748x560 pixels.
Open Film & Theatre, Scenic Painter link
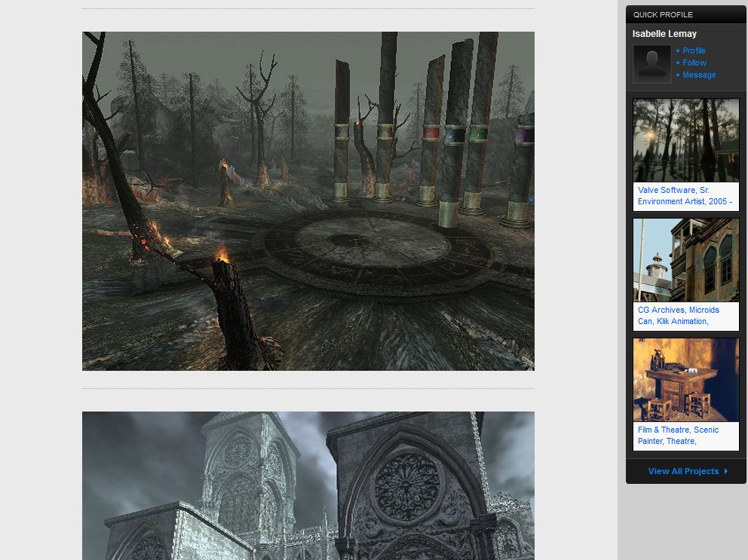[x=678, y=436]
